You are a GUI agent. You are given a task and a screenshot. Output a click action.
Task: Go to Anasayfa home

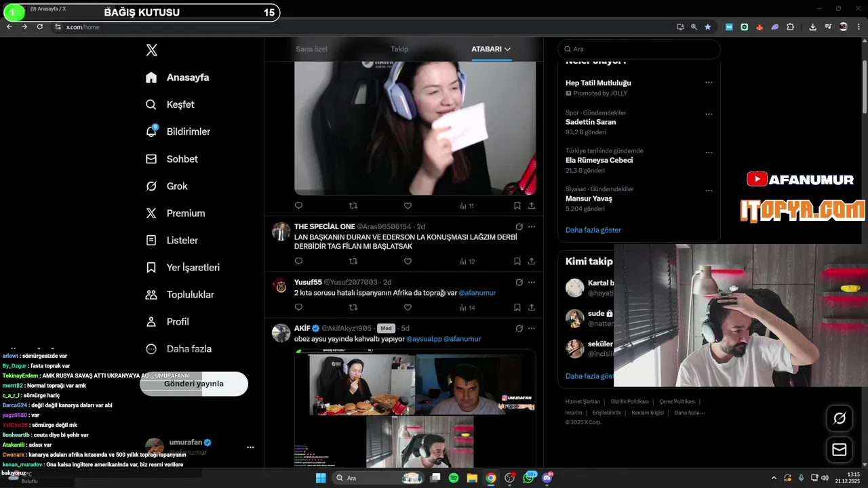178,77
